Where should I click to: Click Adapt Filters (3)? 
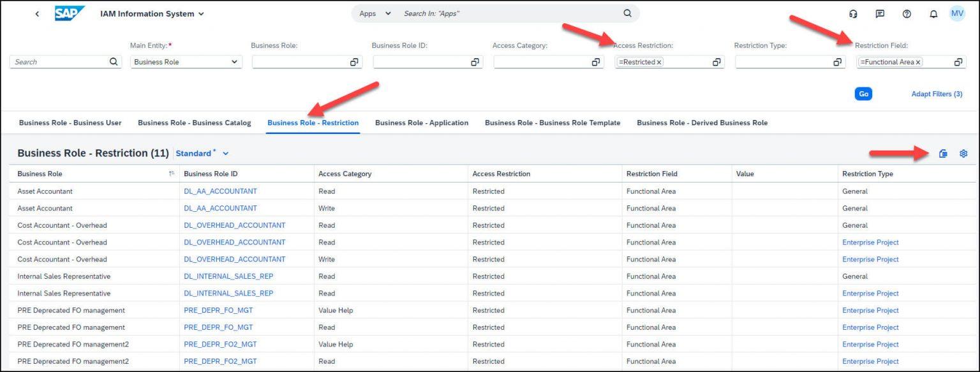936,93
